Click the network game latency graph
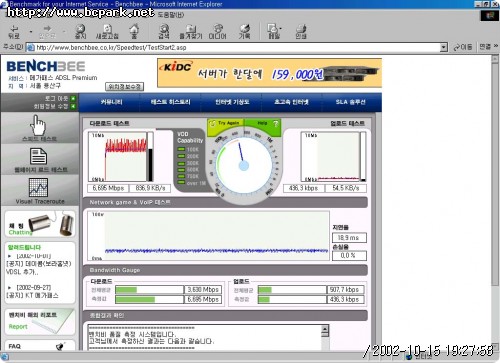This screenshot has height=363, width=500. pos(209,236)
